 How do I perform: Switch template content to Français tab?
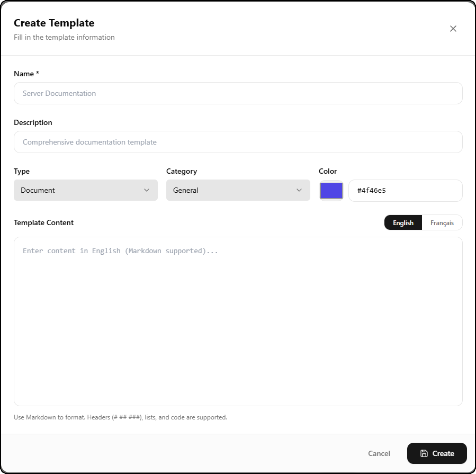point(442,223)
